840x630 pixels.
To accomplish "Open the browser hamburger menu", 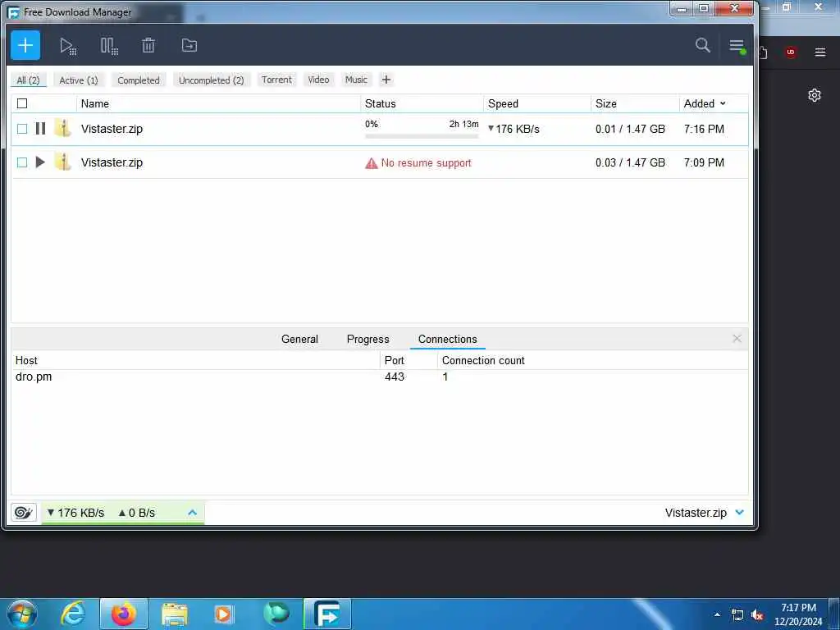I will 820,52.
